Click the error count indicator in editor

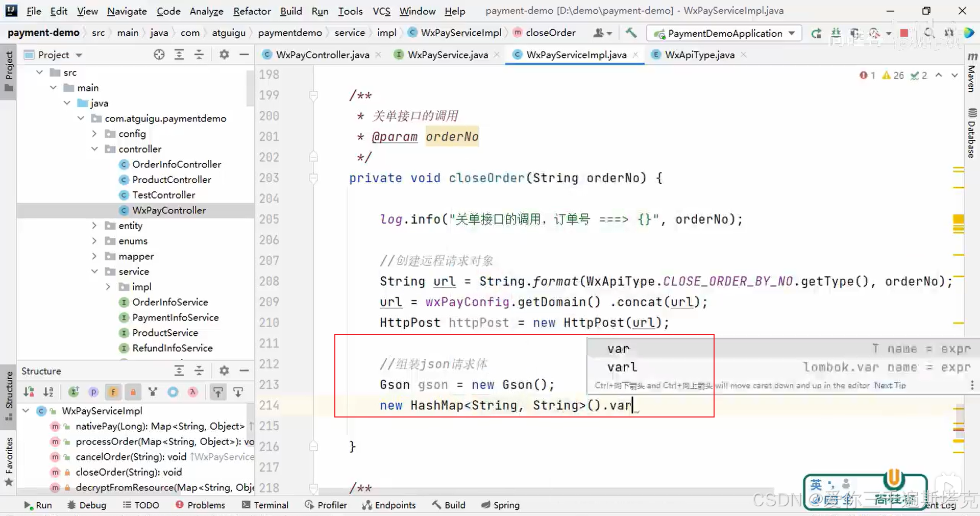(867, 76)
